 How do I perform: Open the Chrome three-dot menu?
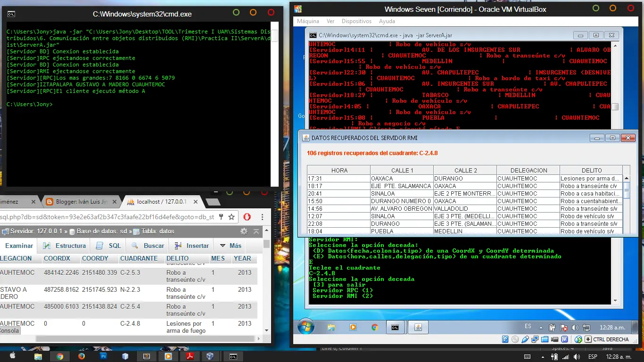(263, 217)
